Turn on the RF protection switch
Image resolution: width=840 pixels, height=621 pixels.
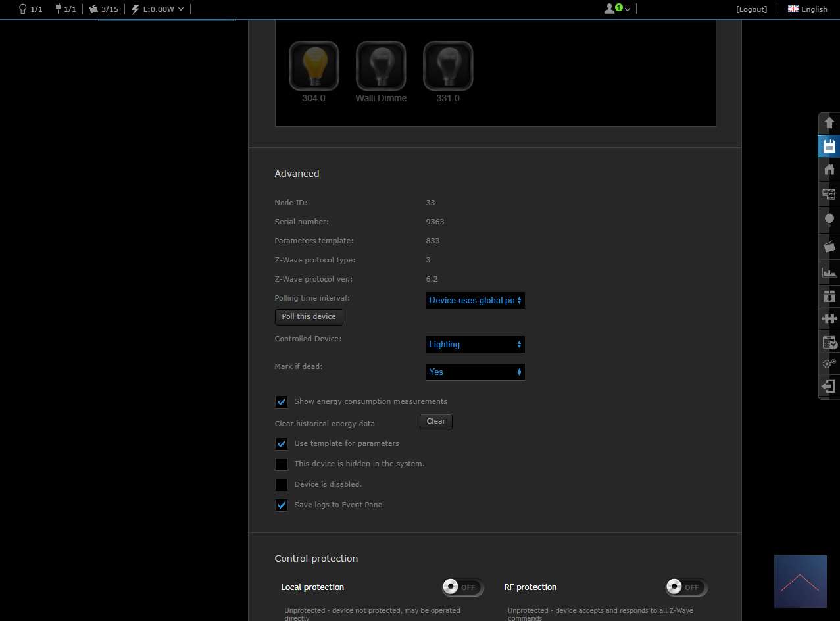coord(686,587)
